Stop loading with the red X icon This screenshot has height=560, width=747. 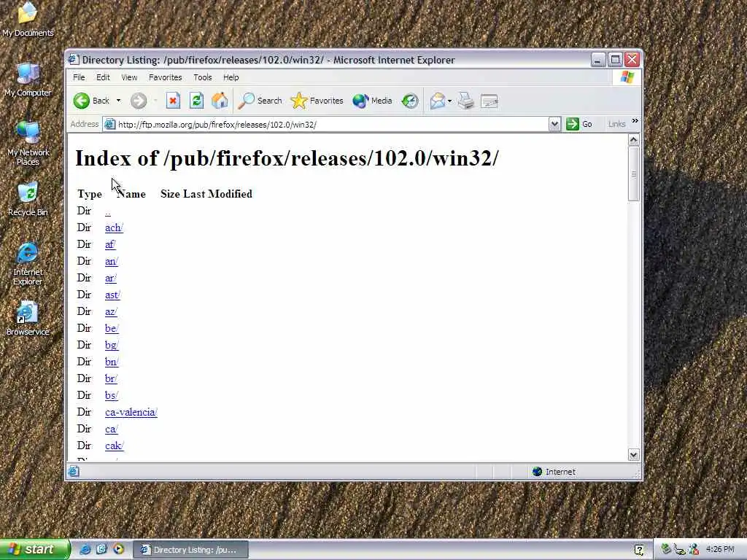[173, 101]
